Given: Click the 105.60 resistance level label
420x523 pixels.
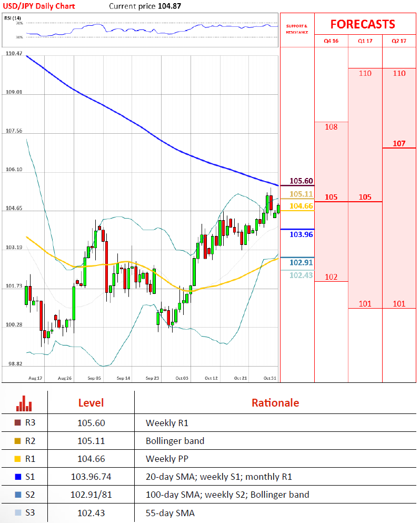Looking at the screenshot, I should [302, 181].
